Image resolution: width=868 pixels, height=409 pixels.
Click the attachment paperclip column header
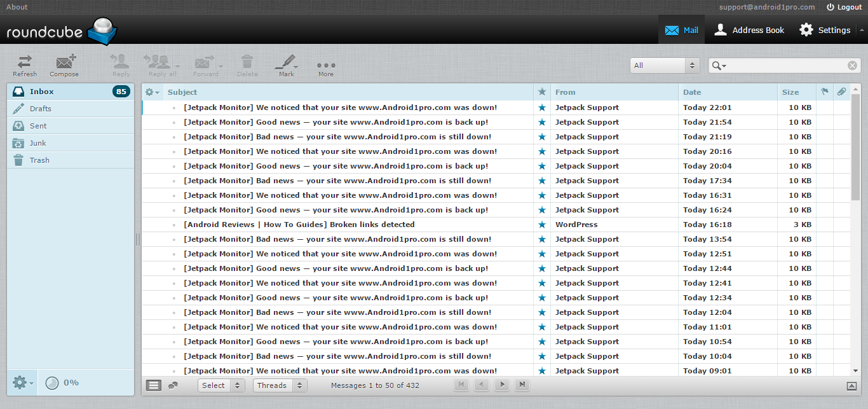pos(841,92)
